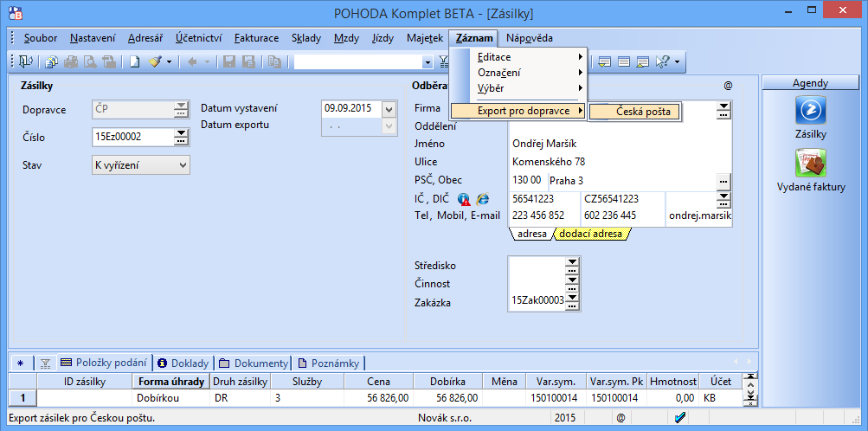The height and width of the screenshot is (431, 868).
Task: Open the Výběr submenu entry
Action: [x=518, y=88]
